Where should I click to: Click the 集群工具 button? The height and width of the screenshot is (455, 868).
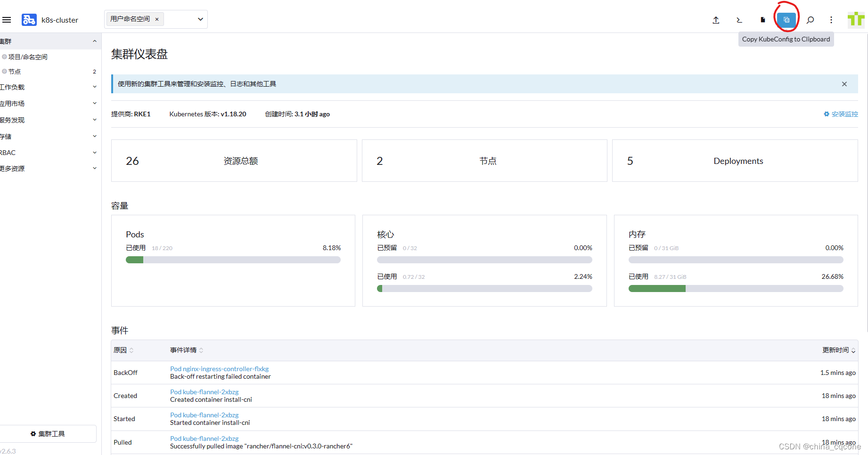(x=48, y=434)
